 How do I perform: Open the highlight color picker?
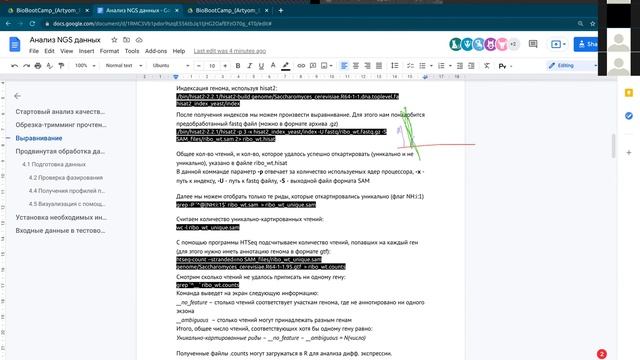(x=286, y=66)
